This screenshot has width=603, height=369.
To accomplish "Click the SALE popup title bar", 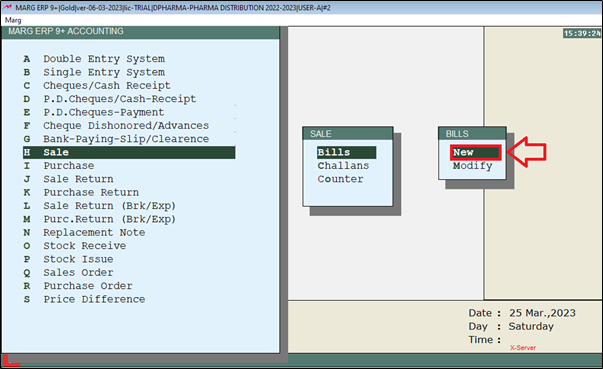I will click(348, 133).
